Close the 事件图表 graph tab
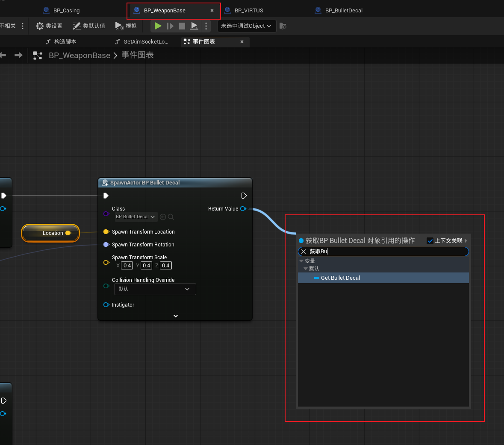 pos(242,42)
